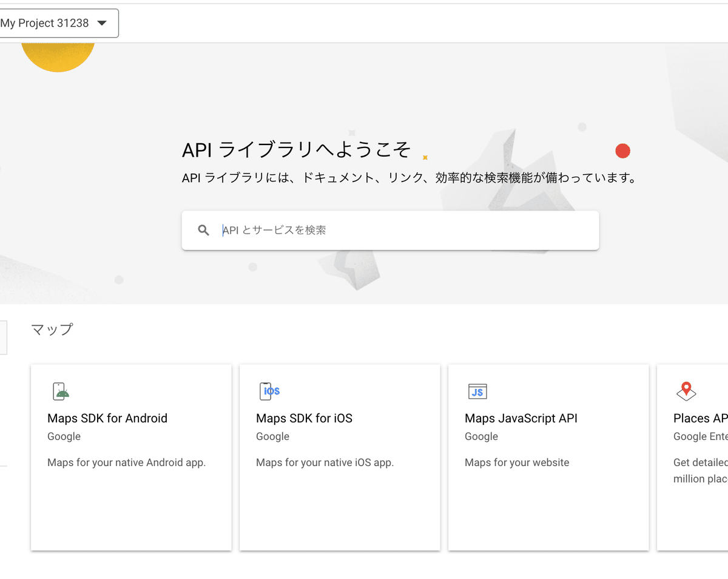Click the dropdown arrow next to My Project 31238
728x579 pixels.
click(x=102, y=23)
